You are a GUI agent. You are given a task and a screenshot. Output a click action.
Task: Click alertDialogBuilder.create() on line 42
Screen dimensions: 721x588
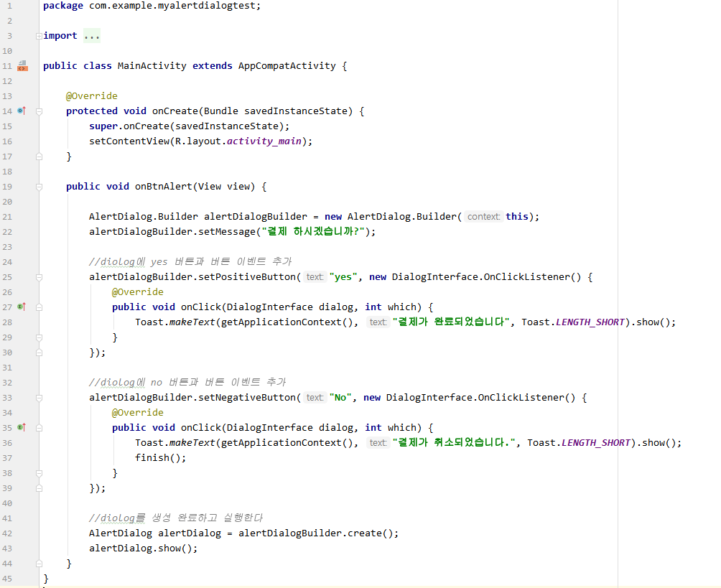coord(315,533)
